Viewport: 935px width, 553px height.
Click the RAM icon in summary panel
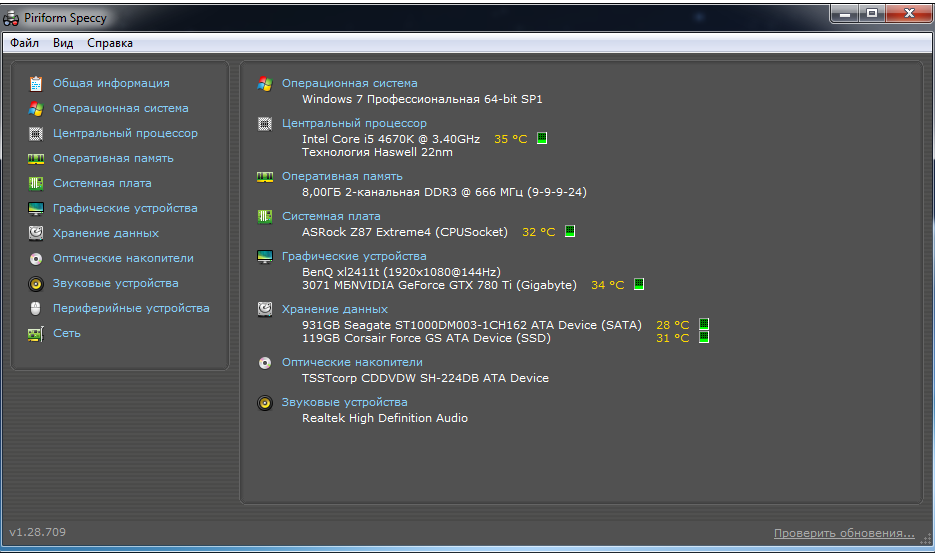(x=265, y=177)
